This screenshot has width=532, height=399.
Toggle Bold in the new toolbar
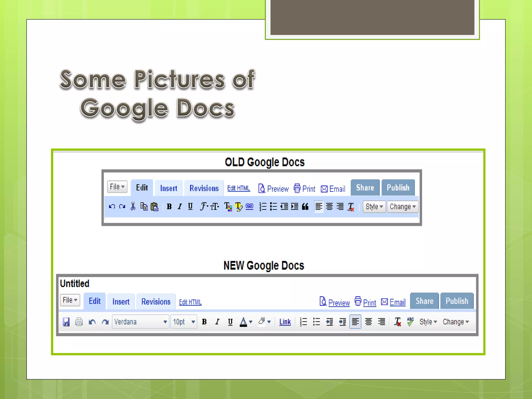(204, 322)
